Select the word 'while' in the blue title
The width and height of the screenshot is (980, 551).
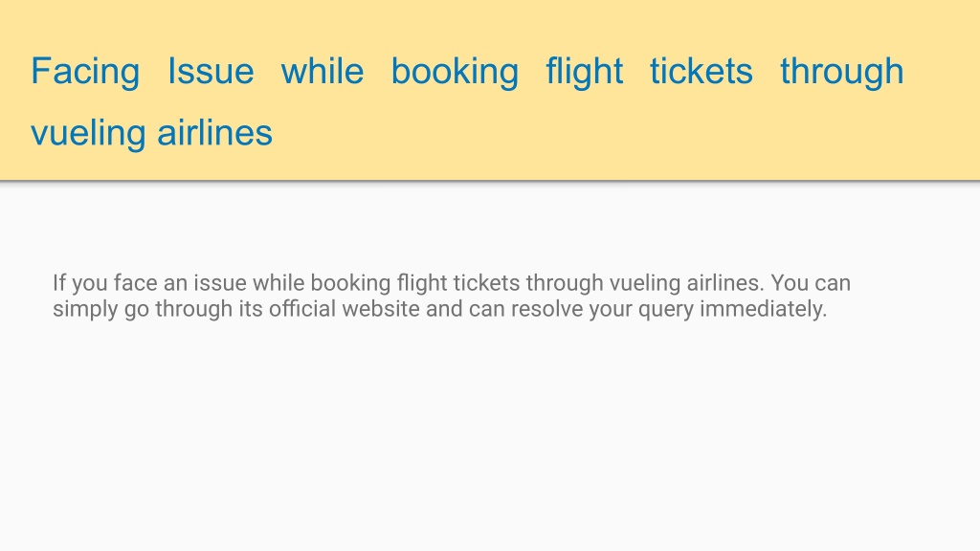tap(323, 71)
